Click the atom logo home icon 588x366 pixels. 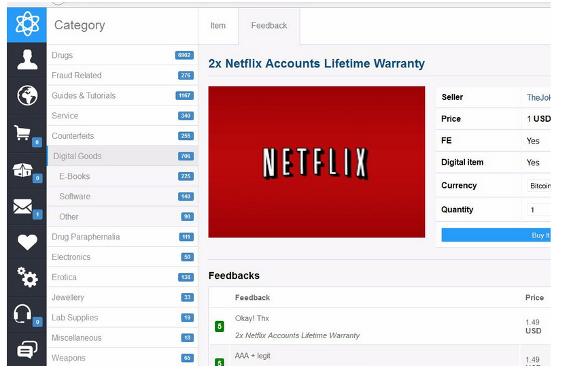27,24
